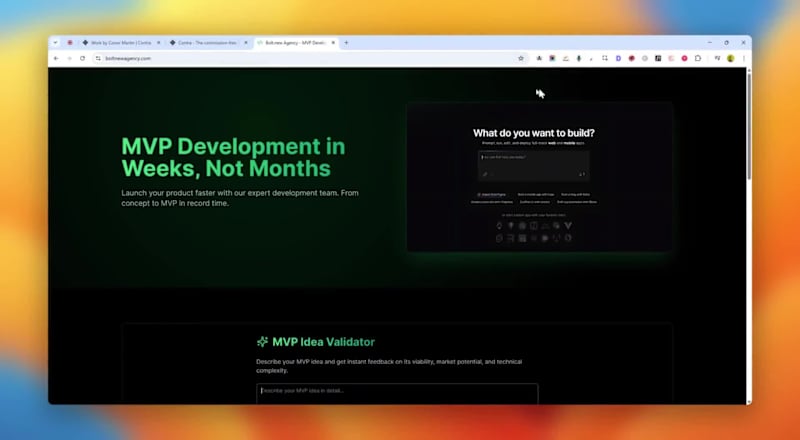Open the Chrome profile avatar

pos(731,58)
